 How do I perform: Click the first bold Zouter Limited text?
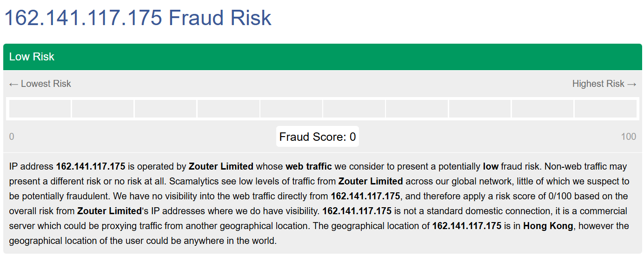(221, 166)
